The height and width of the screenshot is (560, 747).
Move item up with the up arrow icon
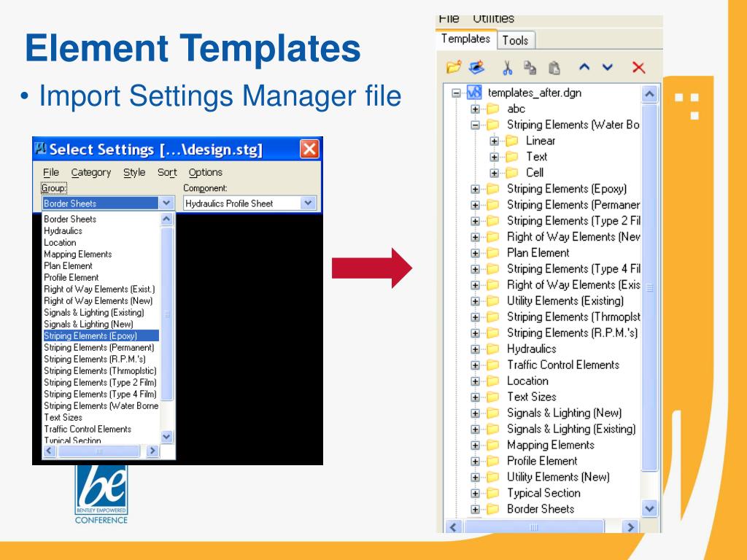coord(584,67)
